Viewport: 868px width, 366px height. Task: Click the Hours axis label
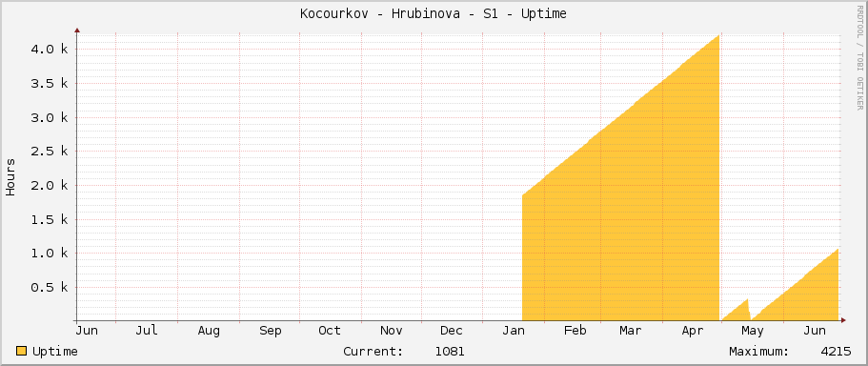[10, 176]
